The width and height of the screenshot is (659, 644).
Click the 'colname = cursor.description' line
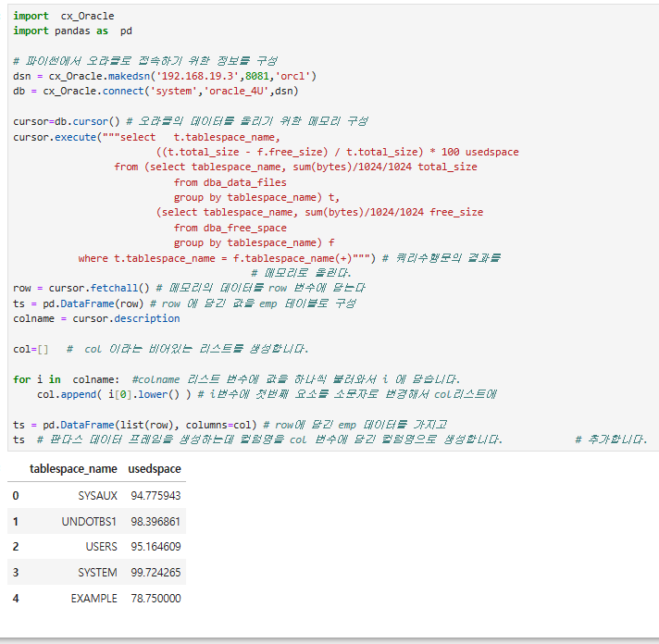pyautogui.click(x=96, y=319)
